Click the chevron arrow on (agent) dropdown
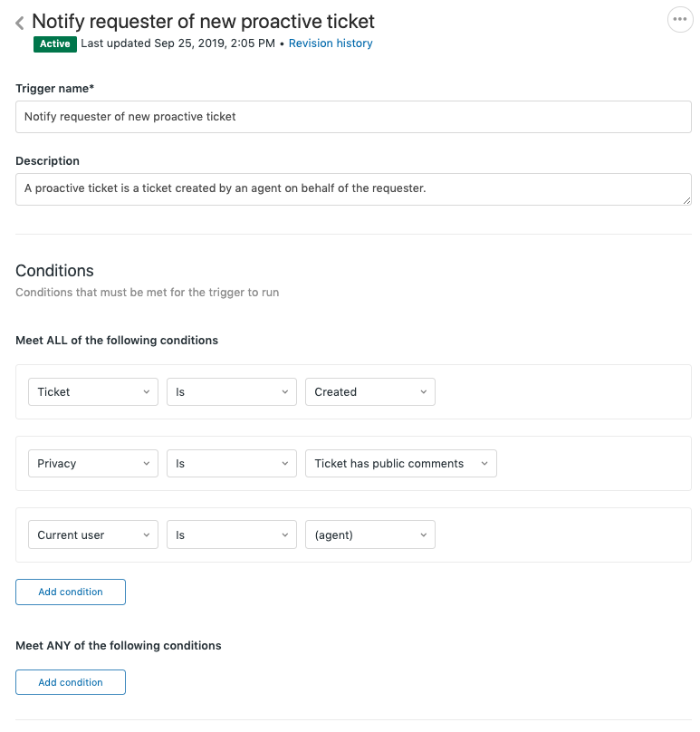This screenshot has width=700, height=732. pyautogui.click(x=423, y=535)
